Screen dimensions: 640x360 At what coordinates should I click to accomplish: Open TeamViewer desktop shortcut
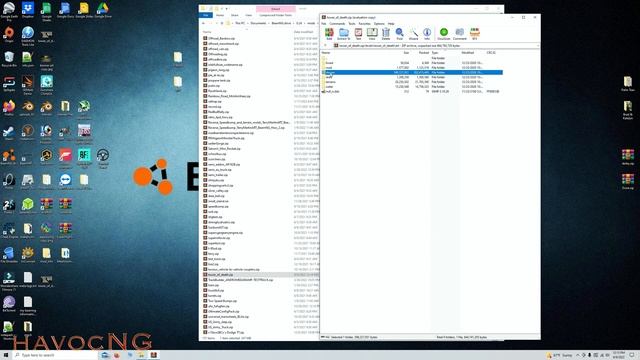65,182
